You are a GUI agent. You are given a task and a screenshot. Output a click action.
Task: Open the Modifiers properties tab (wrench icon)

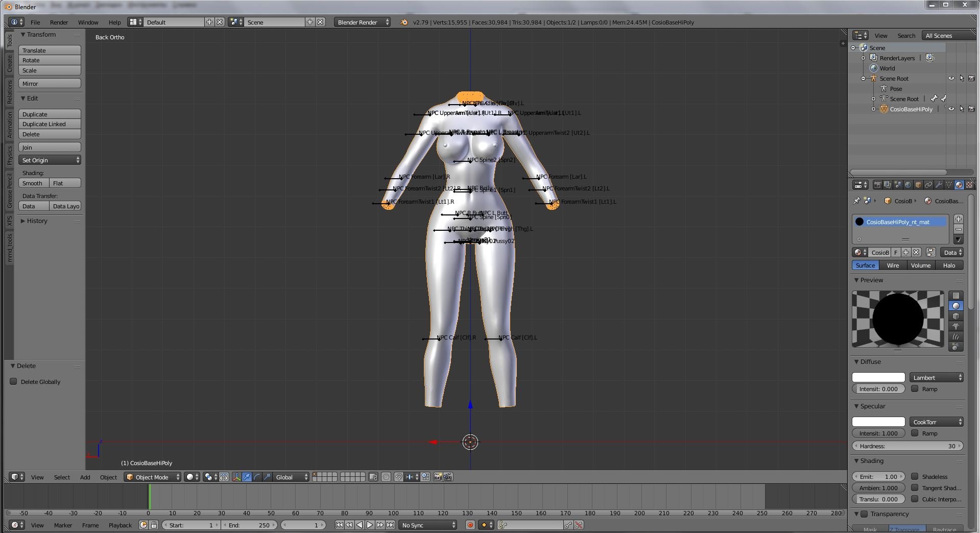click(x=939, y=185)
